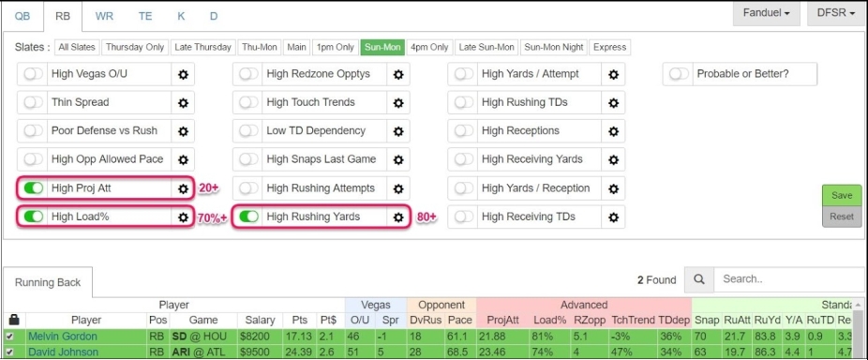Open settings gear for High Vegas O/U
The height and width of the screenshot is (360, 868).
pyautogui.click(x=183, y=74)
